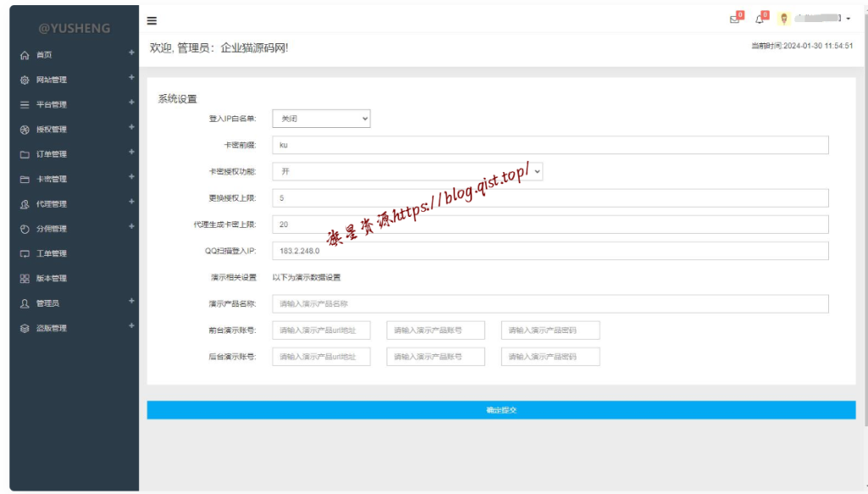Click the 代理管理 user icon
Screen dimensions: 868x494
(25, 204)
